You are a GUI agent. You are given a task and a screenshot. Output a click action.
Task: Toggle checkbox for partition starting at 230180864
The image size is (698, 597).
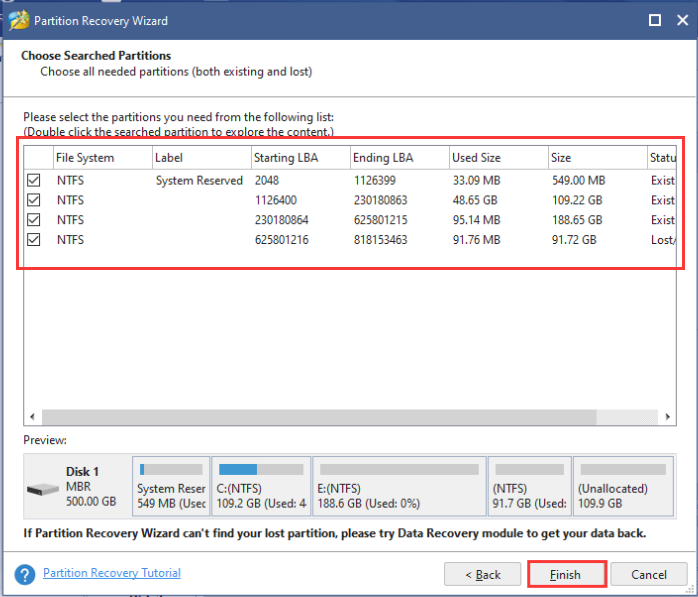33,220
